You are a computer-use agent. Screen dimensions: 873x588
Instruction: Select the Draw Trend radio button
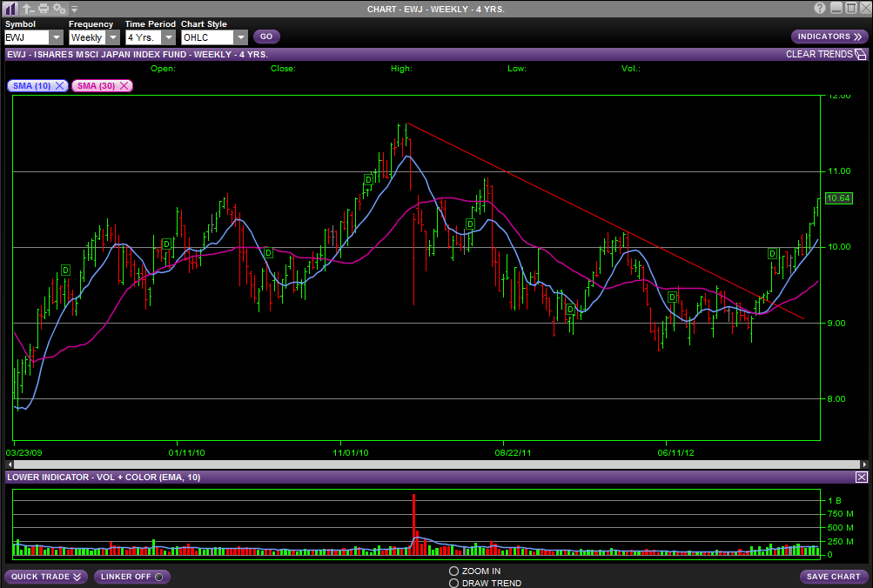(x=453, y=583)
